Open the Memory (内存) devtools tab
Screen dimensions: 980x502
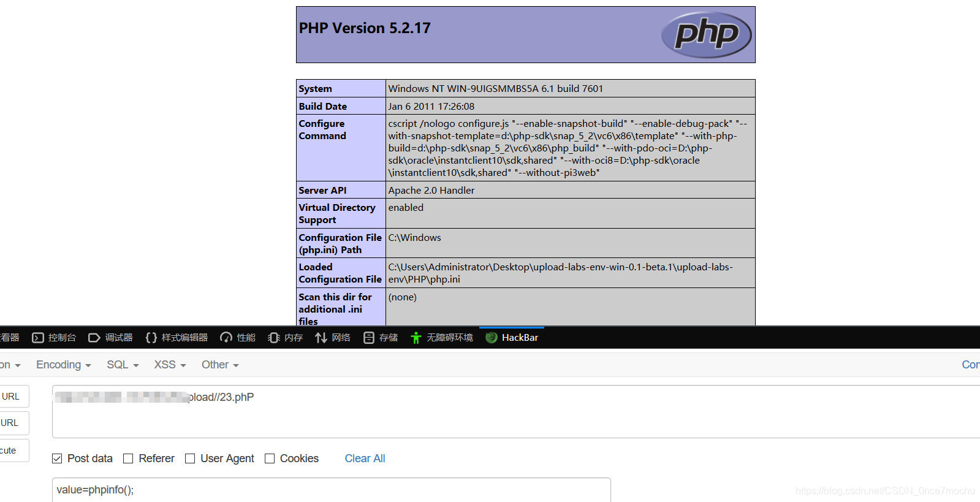coord(286,338)
